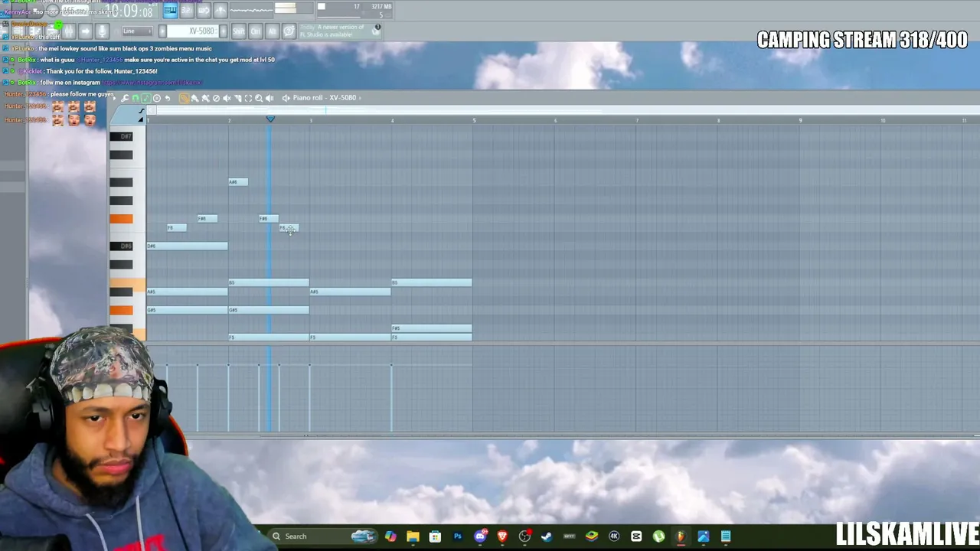980x551 pixels.
Task: Click the mixer sliders icon in toolbar
Action: 68,31
